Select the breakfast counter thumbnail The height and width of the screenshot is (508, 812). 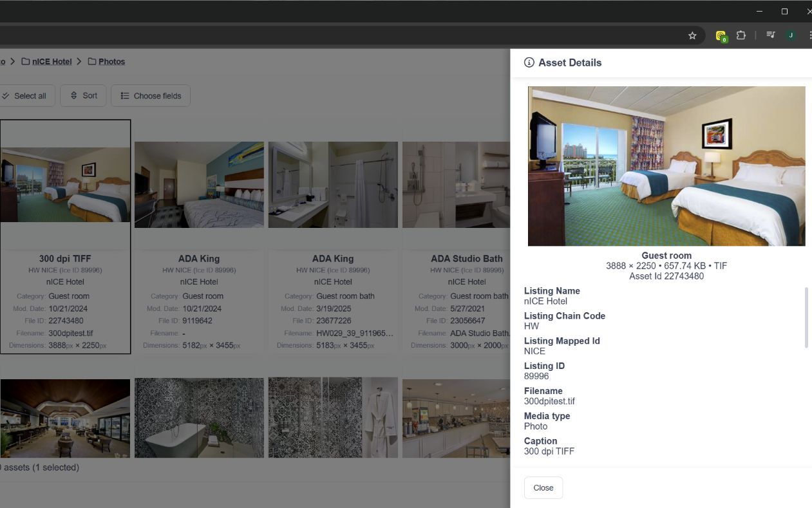click(456, 418)
